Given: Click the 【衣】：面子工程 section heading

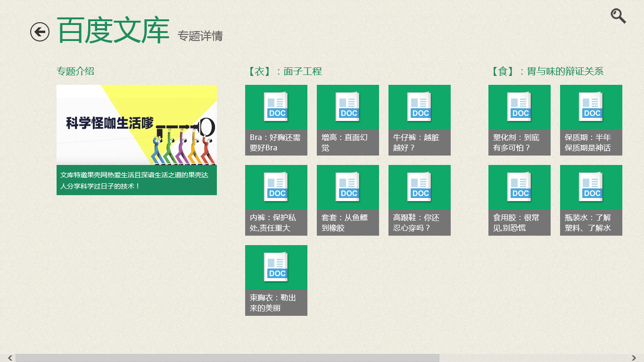Looking at the screenshot, I should [283, 72].
